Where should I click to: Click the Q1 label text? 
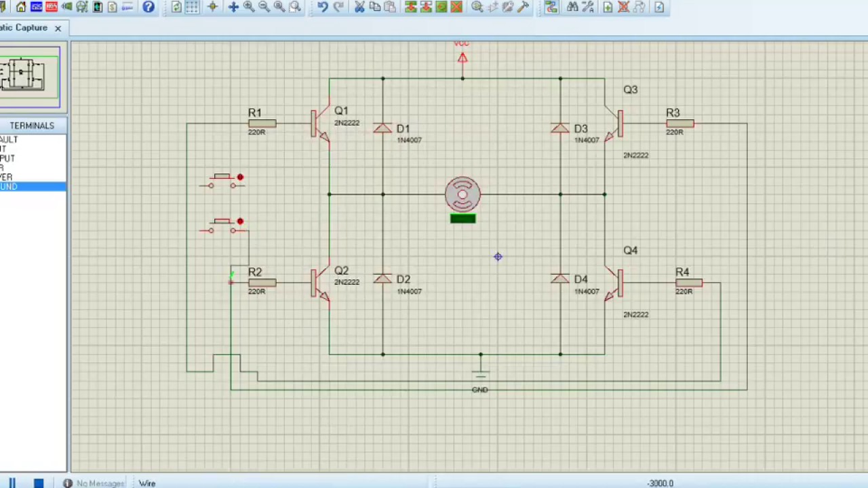[x=341, y=110]
